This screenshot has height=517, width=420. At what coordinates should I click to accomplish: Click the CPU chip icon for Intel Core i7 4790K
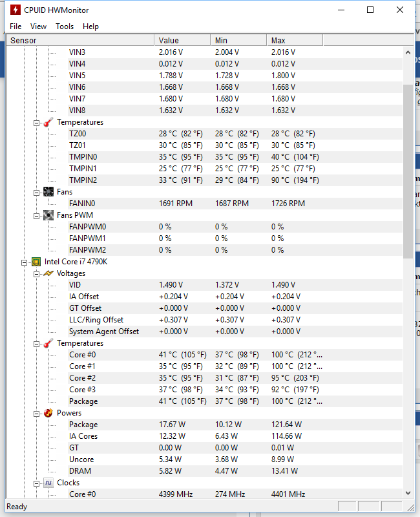point(36,262)
